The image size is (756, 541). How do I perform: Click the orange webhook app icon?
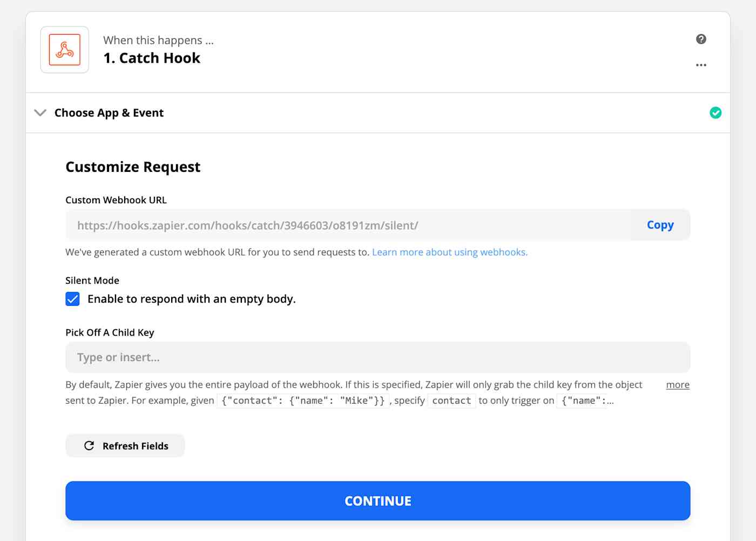[64, 49]
